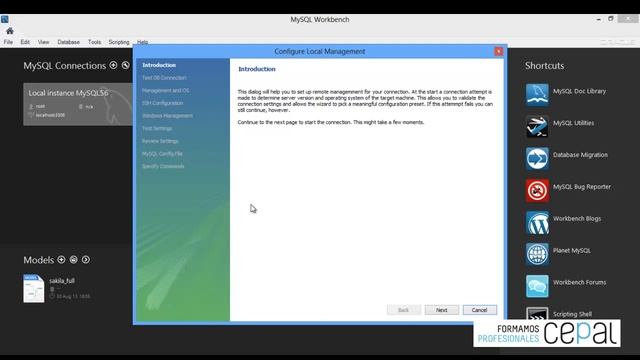The height and width of the screenshot is (360, 640).
Task: Click the MySQL Bug Reporter label
Action: point(582,187)
